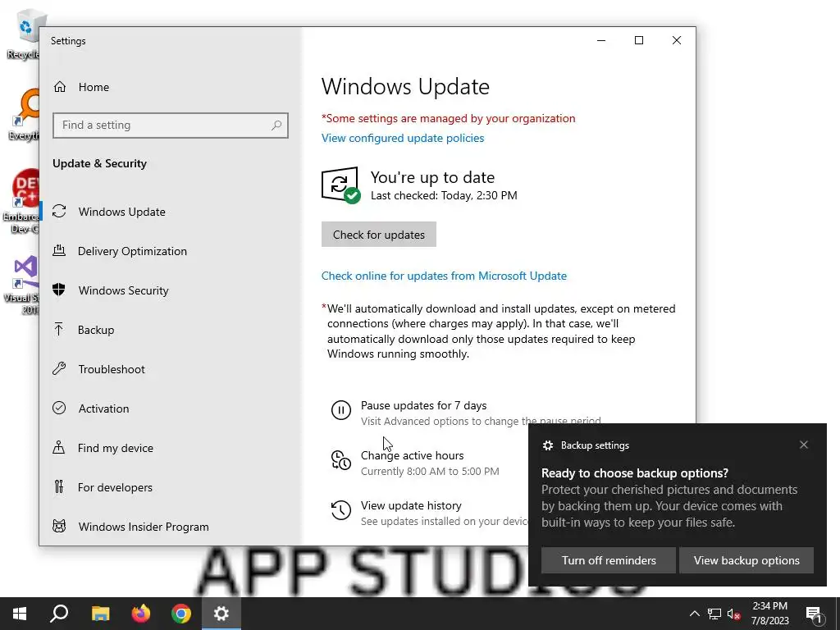Open the Troubleshoot page
Image resolution: width=840 pixels, height=630 pixels.
171,368
